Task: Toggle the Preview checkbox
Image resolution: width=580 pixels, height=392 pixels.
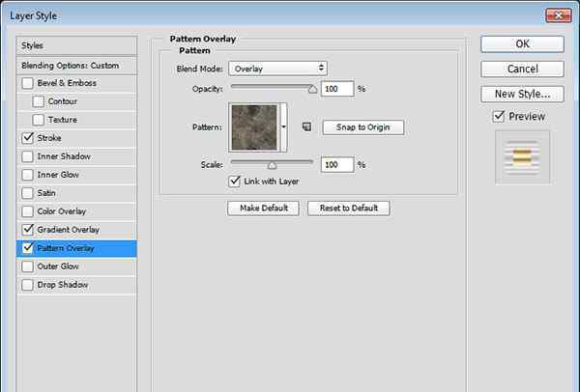Action: point(499,117)
